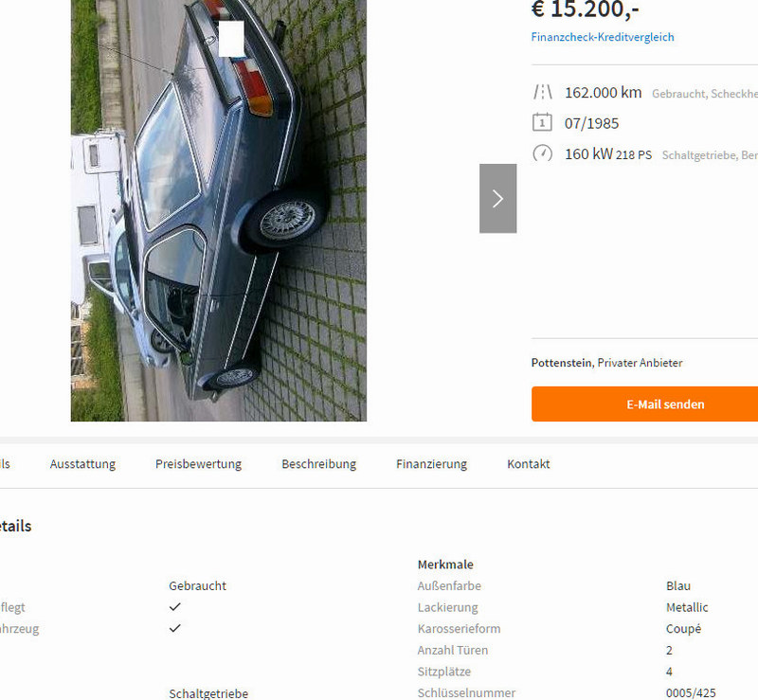Click the calendar registration date icon

tap(542, 123)
